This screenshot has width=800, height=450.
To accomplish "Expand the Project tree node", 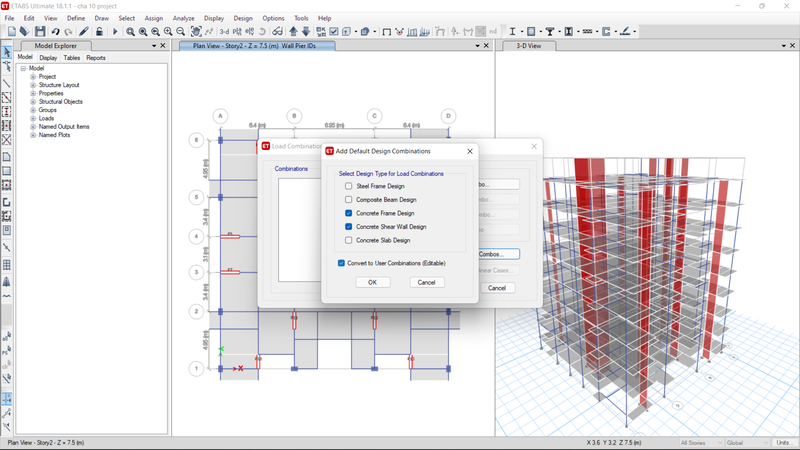I will coord(33,77).
